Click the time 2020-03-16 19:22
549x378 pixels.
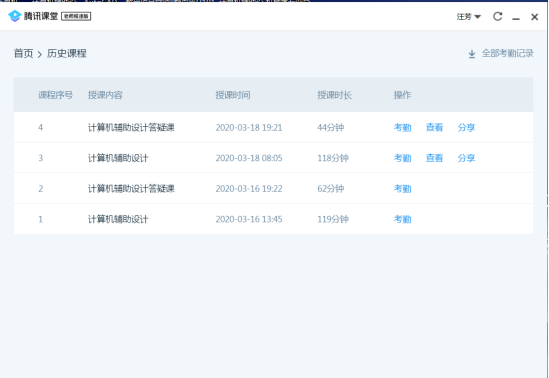(x=249, y=189)
